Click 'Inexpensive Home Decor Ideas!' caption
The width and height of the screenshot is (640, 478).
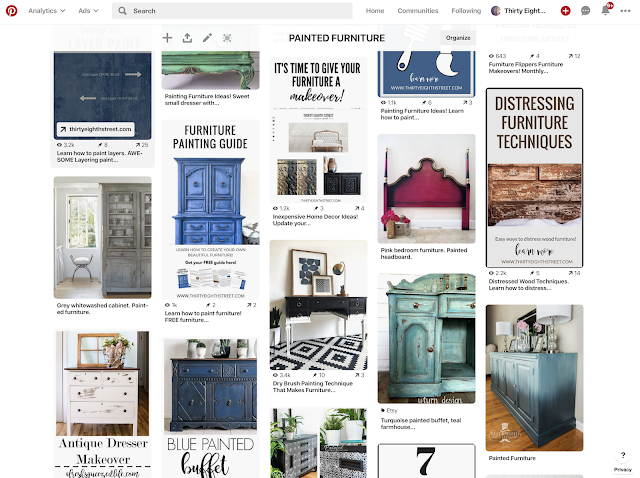click(315, 220)
